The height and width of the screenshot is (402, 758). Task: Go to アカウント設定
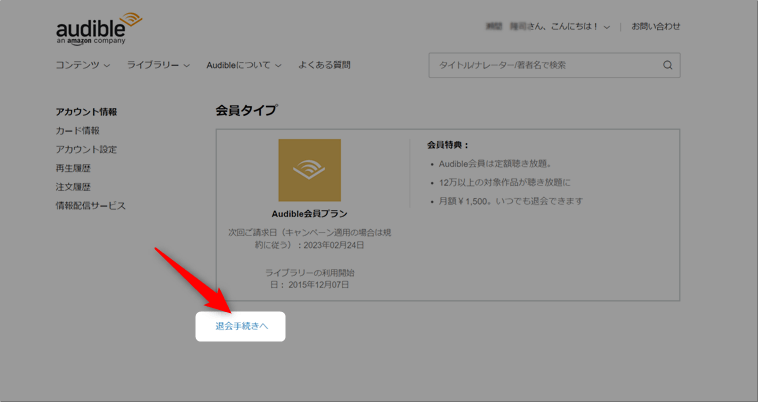click(86, 149)
